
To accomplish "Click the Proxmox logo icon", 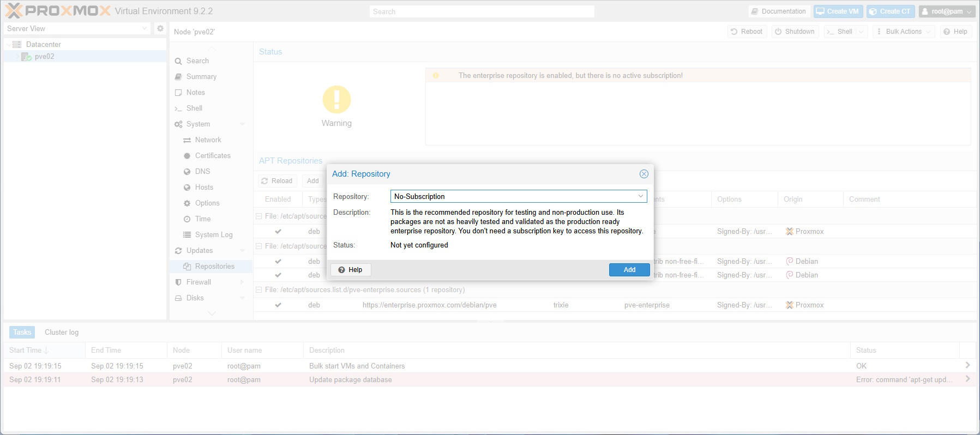I will (14, 10).
